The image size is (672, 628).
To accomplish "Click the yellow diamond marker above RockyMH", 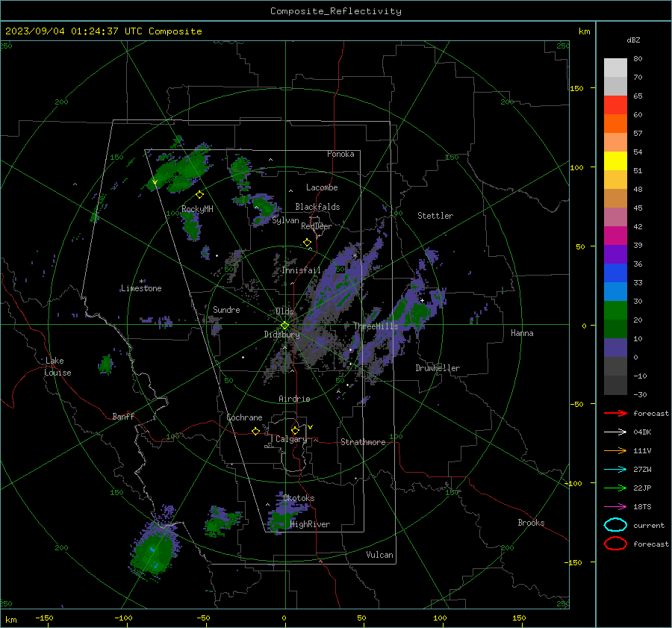I will click(x=199, y=195).
